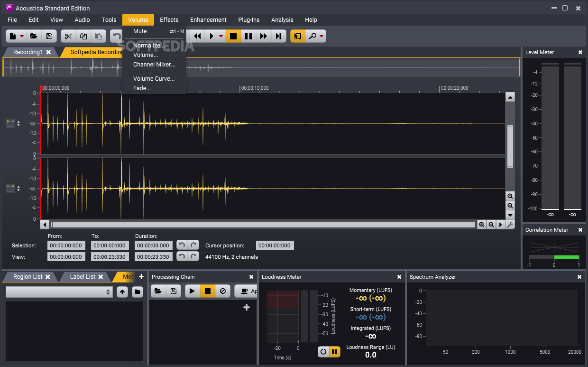This screenshot has width=588, height=367.
Task: Choose Channel Mixer... from Volume menu
Action: pyautogui.click(x=154, y=65)
